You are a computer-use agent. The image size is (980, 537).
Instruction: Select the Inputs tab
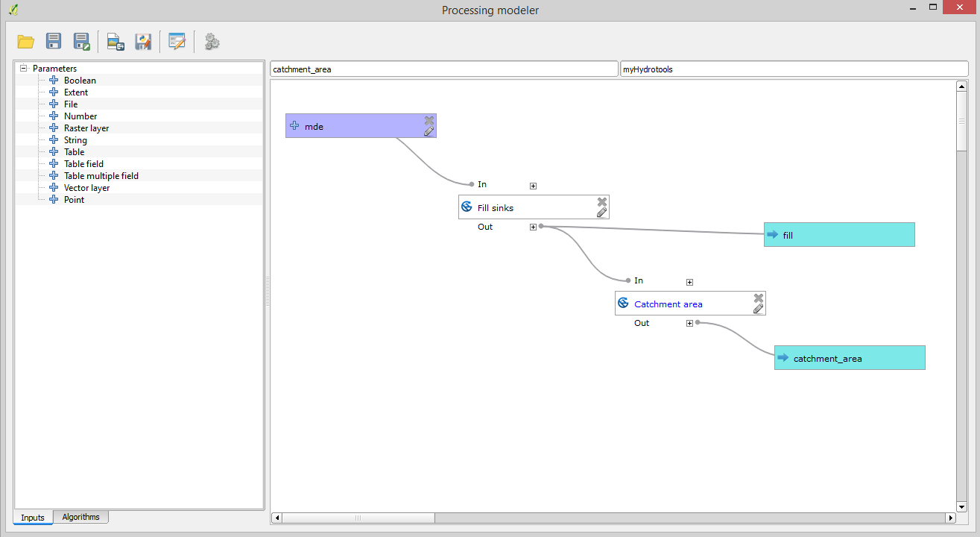[x=33, y=518]
